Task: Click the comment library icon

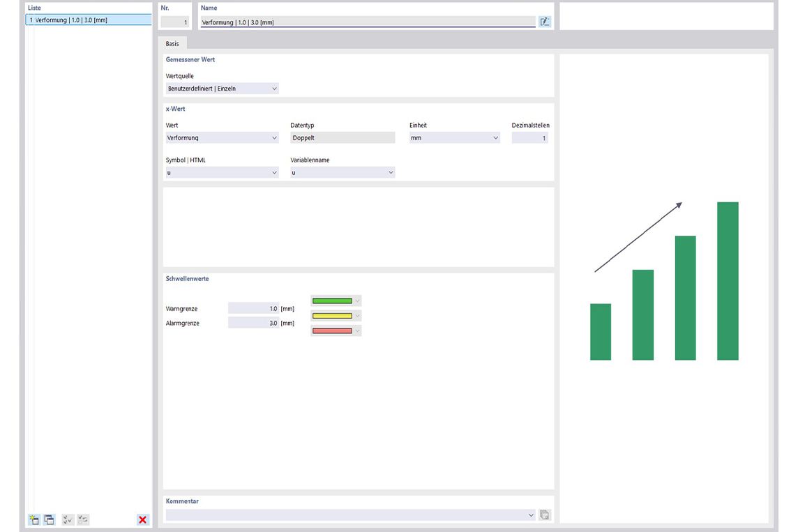Action: click(x=545, y=515)
